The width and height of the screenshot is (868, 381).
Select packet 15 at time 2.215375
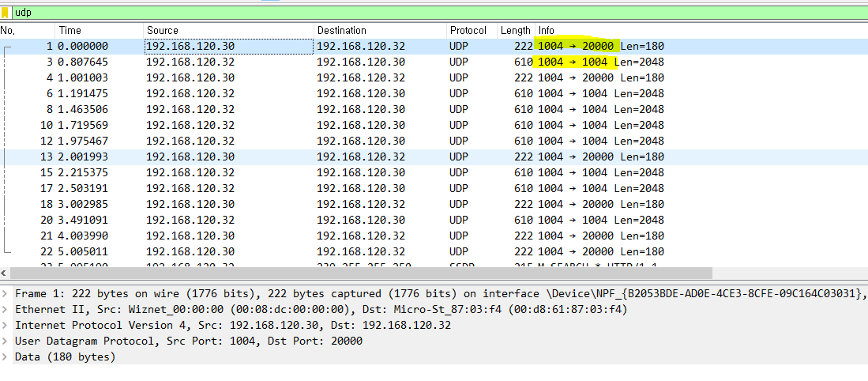434,172
